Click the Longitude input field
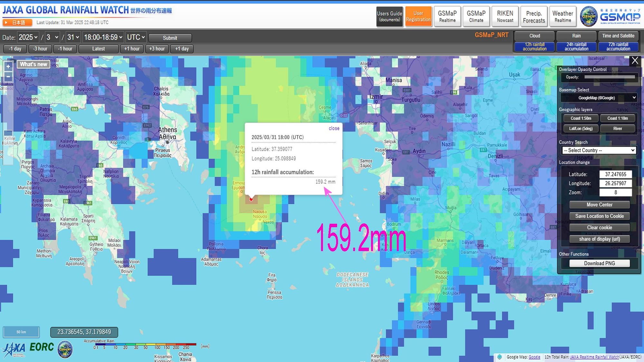 click(615, 183)
